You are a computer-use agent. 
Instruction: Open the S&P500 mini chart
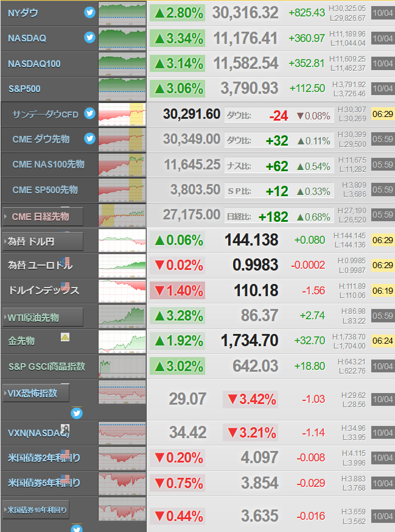122,89
